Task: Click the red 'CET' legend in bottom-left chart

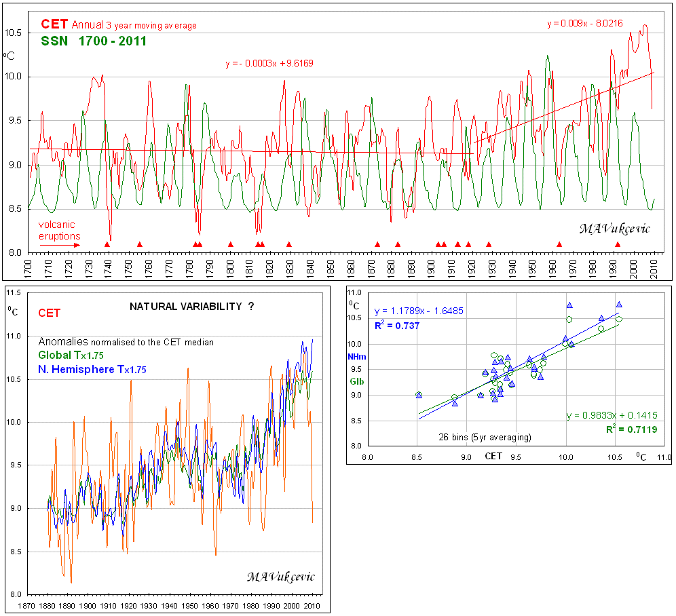Action: [49, 313]
